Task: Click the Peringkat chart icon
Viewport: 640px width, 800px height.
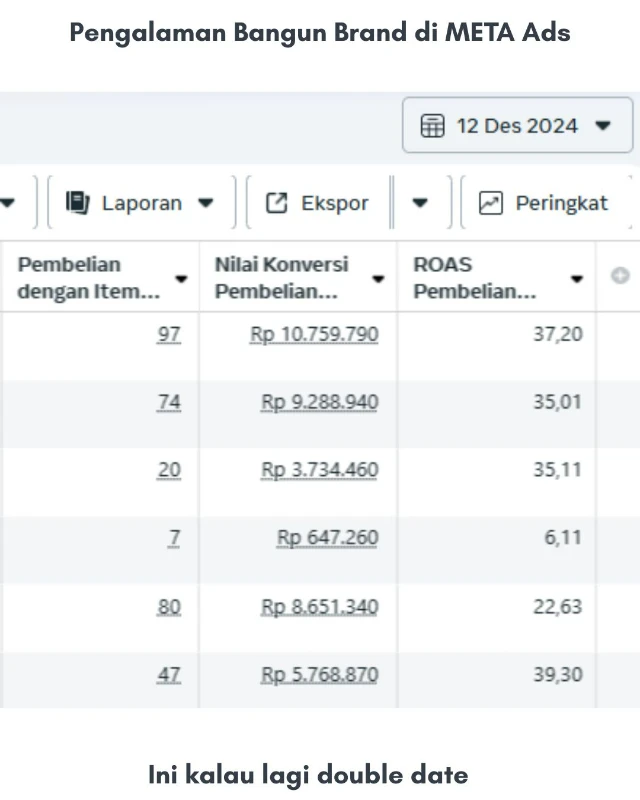Action: (490, 203)
